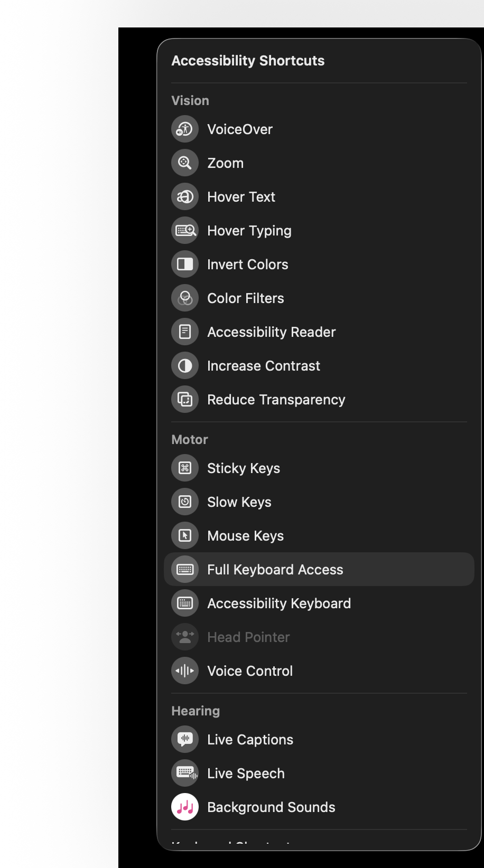Choose Accessibility Keyboard entry
Screen dimensions: 484x868
[319, 603]
